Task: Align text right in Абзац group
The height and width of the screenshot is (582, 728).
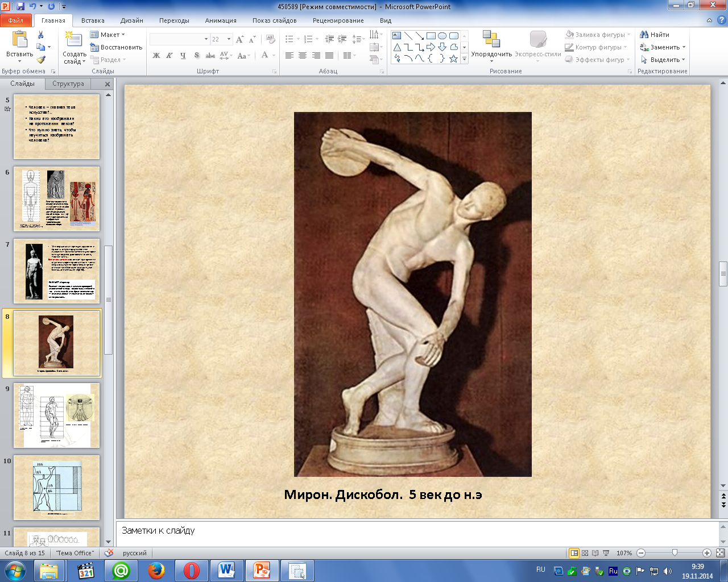Action: (x=316, y=55)
